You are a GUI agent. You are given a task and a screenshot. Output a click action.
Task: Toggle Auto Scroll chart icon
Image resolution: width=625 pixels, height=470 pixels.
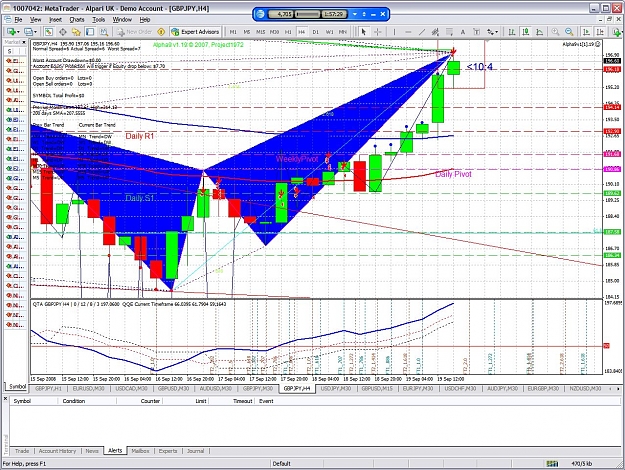tap(586, 32)
